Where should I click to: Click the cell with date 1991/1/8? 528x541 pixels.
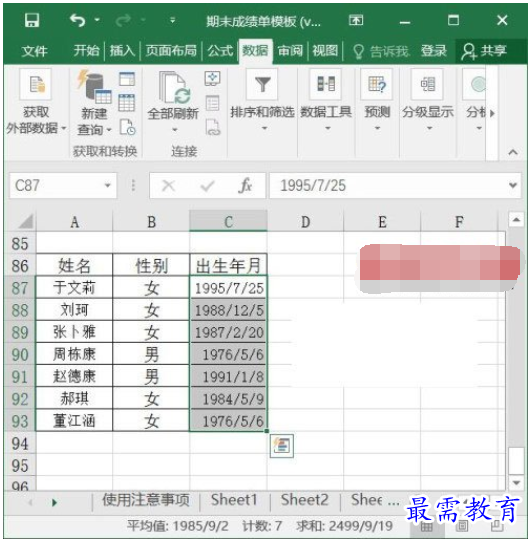point(228,376)
